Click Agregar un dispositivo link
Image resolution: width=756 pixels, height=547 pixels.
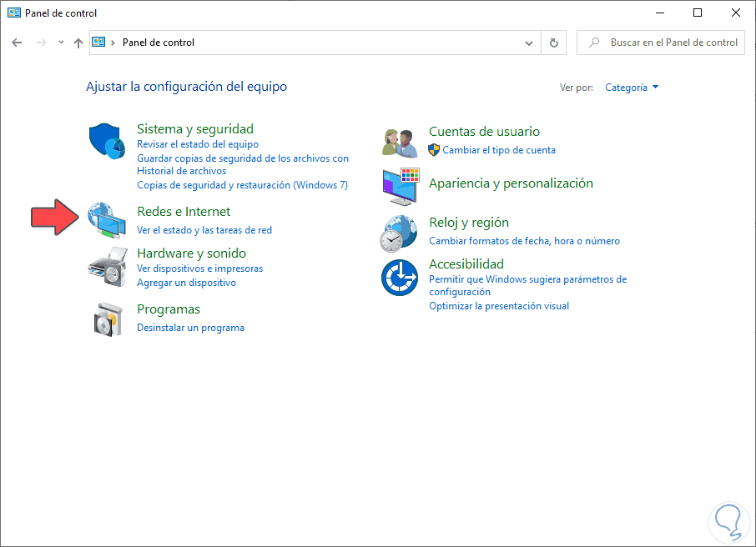[187, 283]
